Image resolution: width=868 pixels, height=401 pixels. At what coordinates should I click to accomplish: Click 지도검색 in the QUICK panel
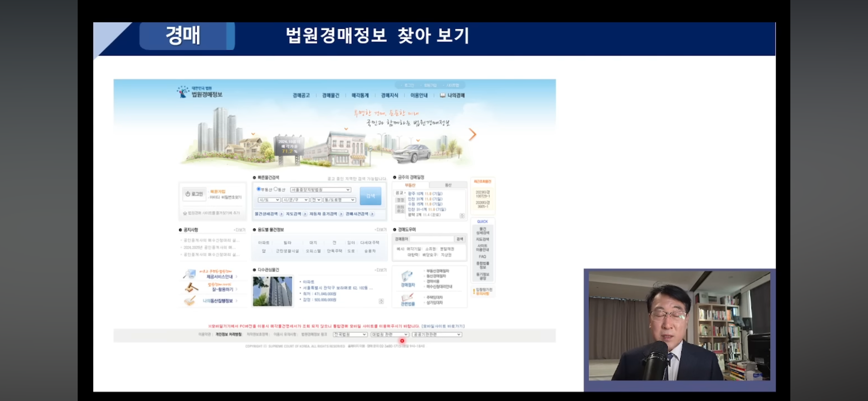pyautogui.click(x=482, y=239)
